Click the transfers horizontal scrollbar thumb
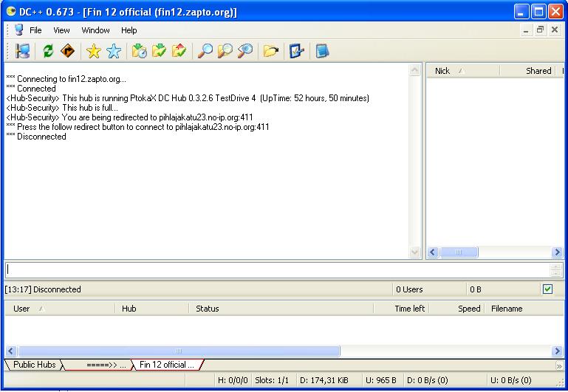The width and height of the screenshot is (568, 392). [x=179, y=351]
